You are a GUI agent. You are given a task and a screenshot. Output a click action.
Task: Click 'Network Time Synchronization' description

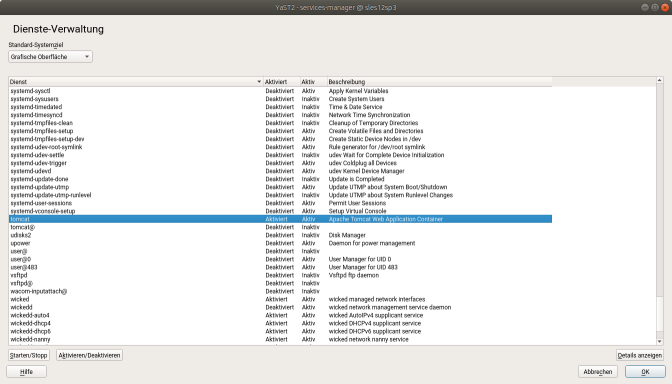[369, 115]
